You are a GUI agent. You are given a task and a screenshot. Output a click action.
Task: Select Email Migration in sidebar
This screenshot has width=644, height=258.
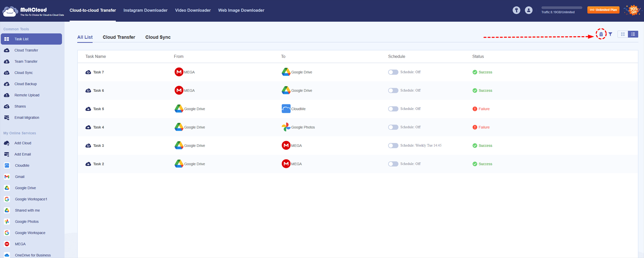(x=27, y=117)
